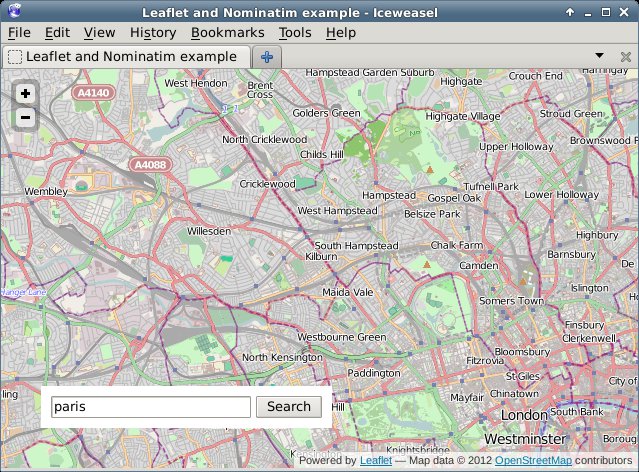The height and width of the screenshot is (472, 639).
Task: Open the Help menu
Action: pos(340,32)
